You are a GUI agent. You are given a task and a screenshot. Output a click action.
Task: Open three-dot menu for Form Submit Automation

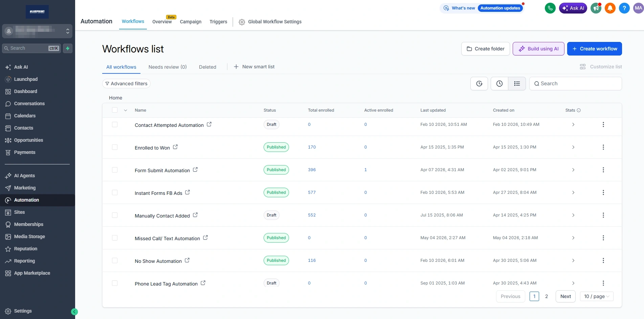[603, 170]
